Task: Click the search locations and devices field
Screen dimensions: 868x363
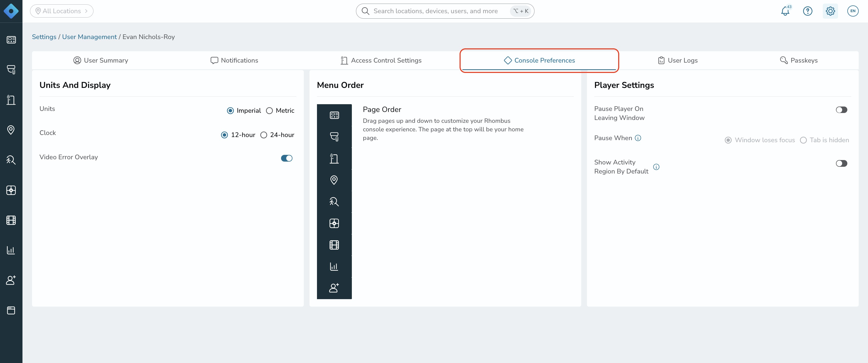Action: 445,11
